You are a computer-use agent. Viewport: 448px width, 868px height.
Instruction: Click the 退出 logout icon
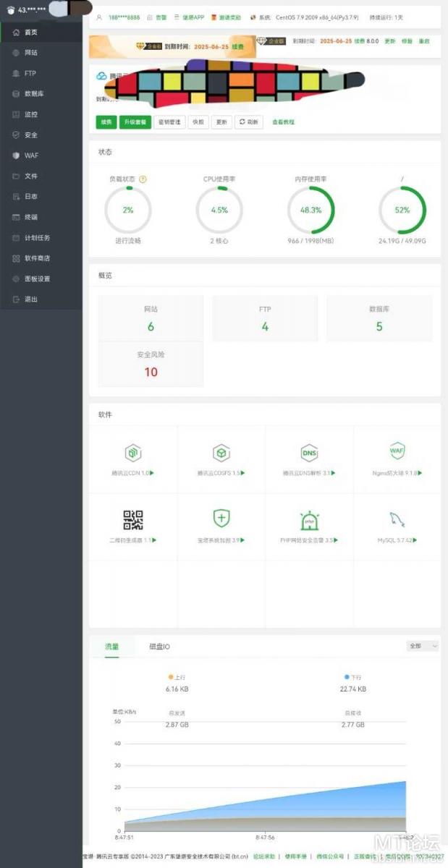coord(16,299)
